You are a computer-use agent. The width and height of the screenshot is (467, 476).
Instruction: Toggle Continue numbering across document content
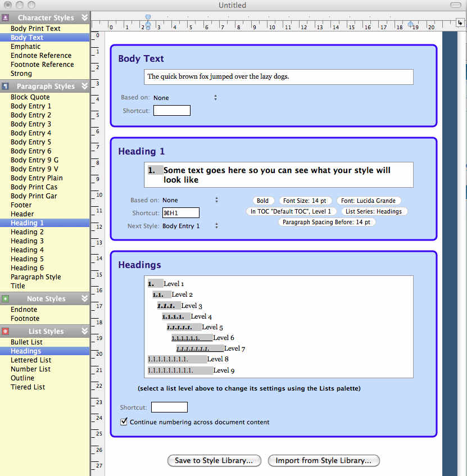pyautogui.click(x=124, y=421)
